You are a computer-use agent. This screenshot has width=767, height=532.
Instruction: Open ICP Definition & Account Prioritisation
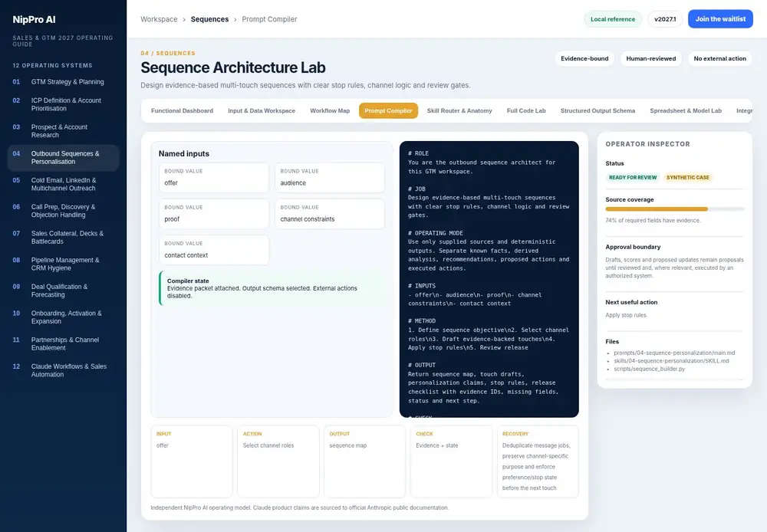click(63, 104)
